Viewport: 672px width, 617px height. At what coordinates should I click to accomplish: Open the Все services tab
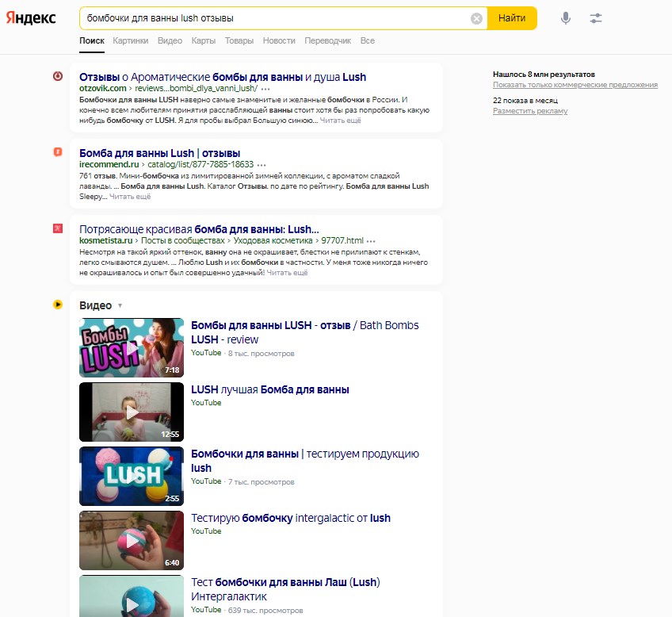367,40
